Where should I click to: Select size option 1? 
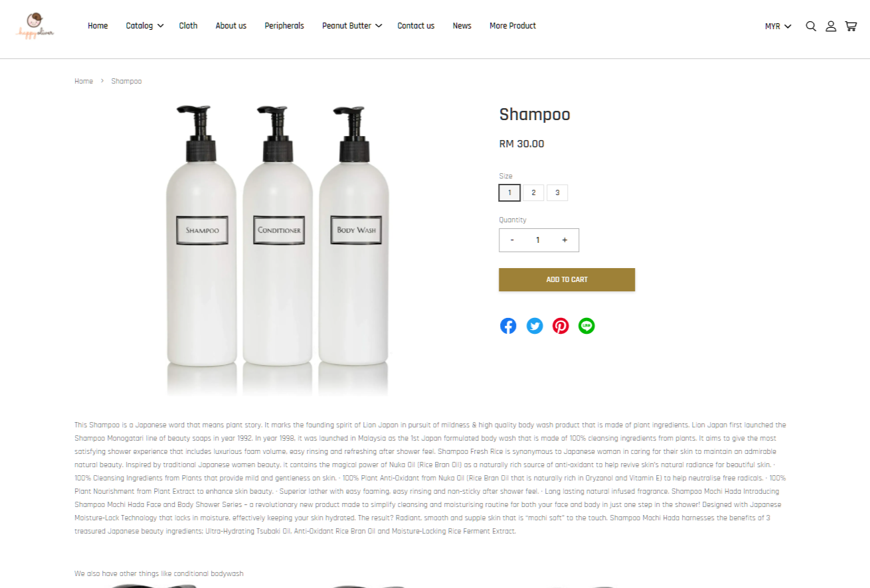(509, 193)
